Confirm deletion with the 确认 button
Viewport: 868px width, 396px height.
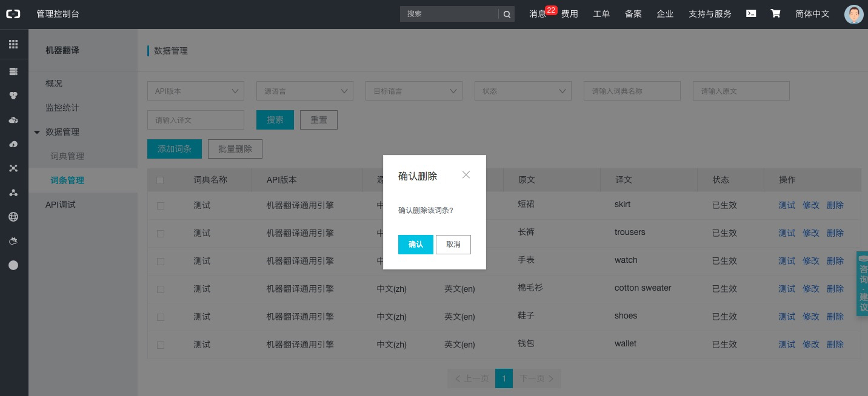click(x=416, y=245)
